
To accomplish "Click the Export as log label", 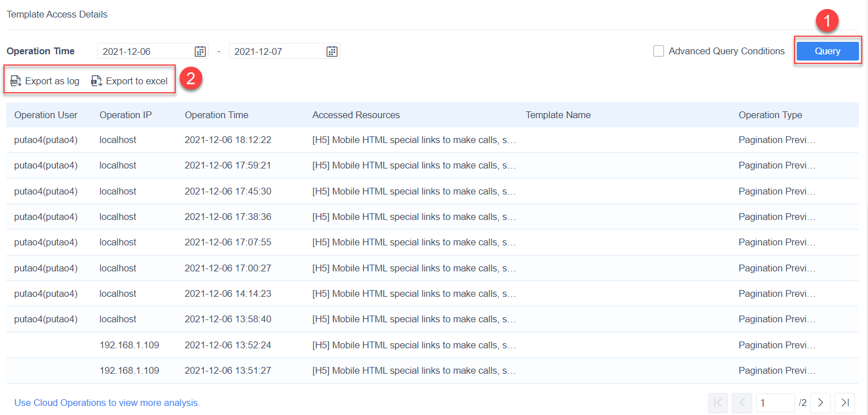I will [x=53, y=81].
